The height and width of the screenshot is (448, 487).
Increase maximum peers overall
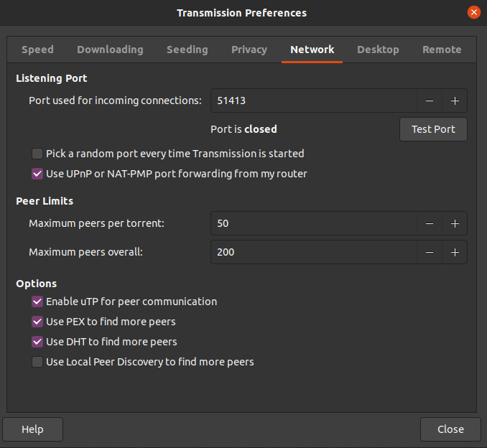coord(455,252)
